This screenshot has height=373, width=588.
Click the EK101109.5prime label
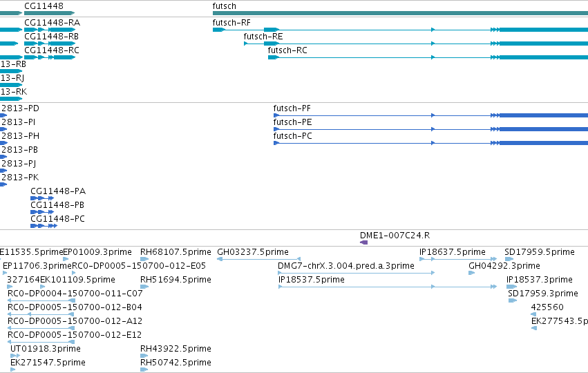[x=77, y=280]
